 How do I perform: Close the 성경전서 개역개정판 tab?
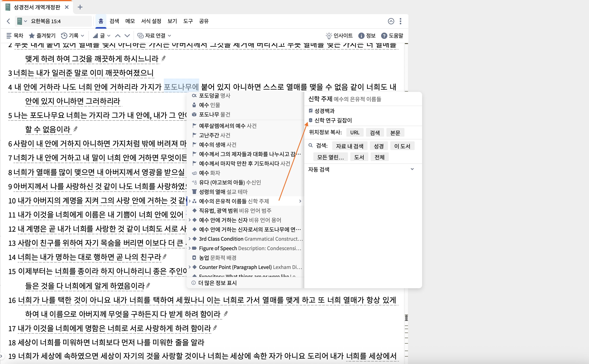[x=67, y=7]
